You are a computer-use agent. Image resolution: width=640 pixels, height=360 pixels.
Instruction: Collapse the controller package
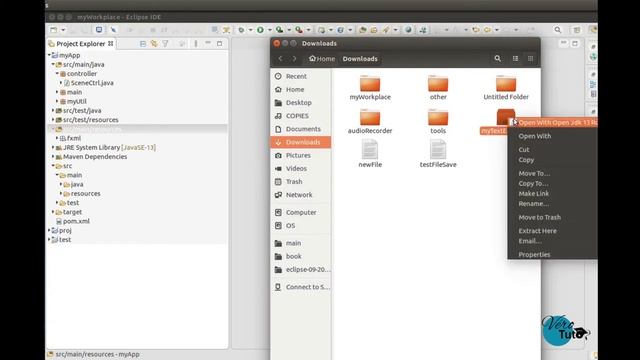tap(57, 73)
